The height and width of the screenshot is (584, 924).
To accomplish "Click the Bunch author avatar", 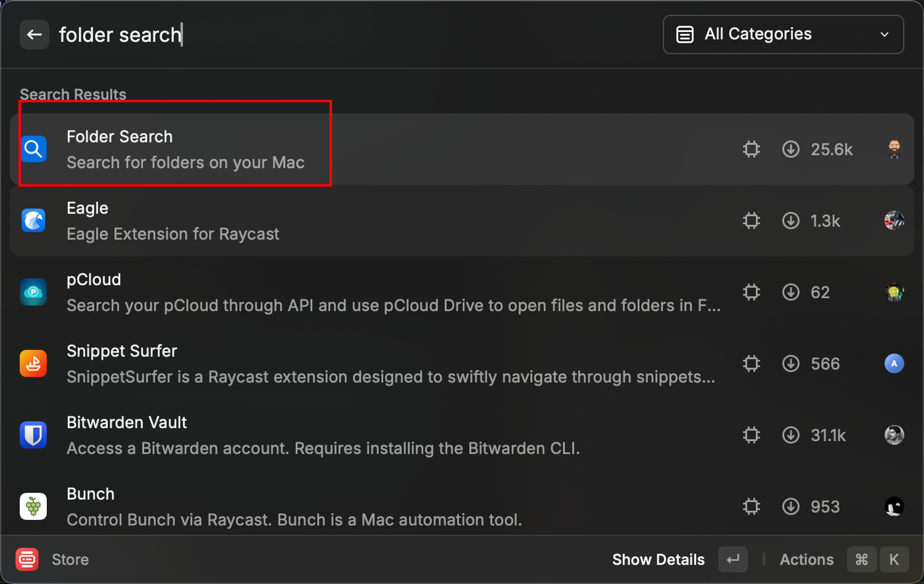I will click(x=894, y=506).
